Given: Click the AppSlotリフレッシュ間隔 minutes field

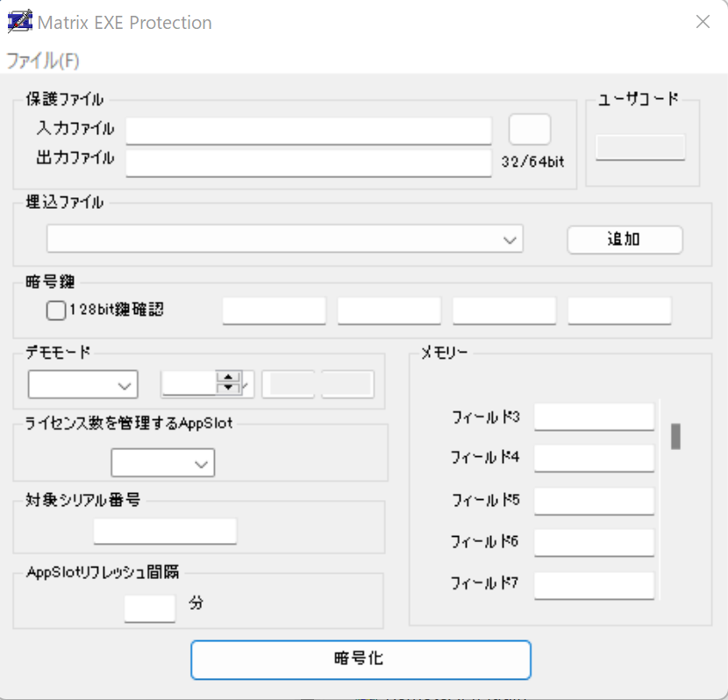Looking at the screenshot, I should [x=149, y=609].
